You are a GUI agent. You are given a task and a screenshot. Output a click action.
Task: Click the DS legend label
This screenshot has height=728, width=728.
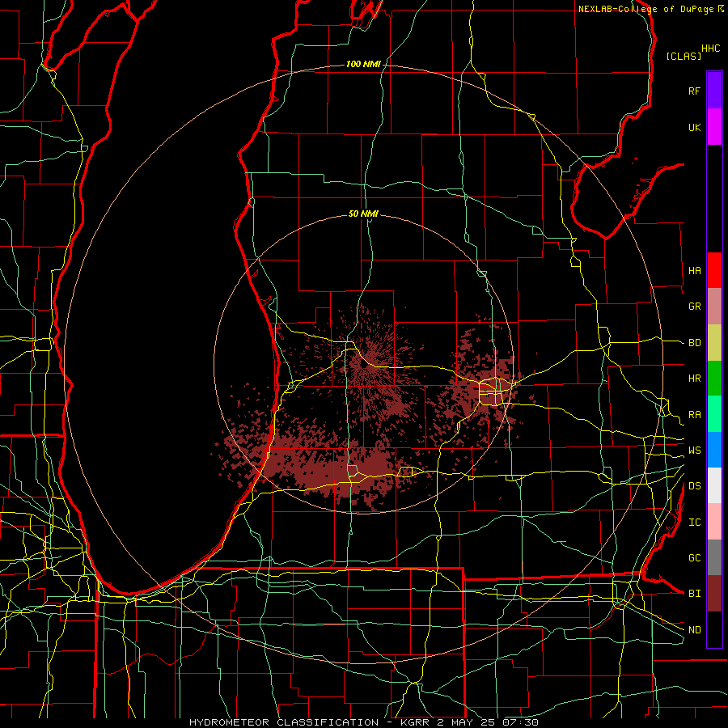click(694, 486)
